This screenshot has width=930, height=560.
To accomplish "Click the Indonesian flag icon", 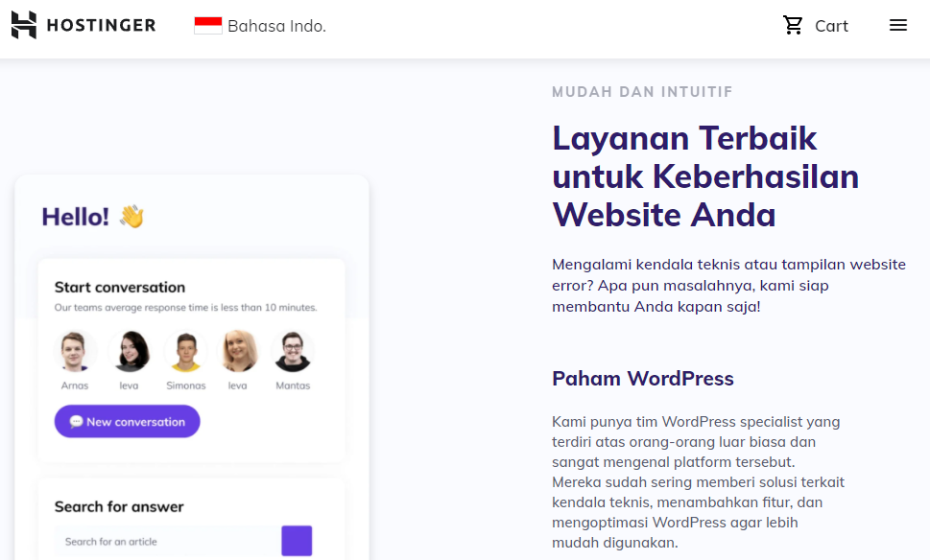I will tap(208, 26).
